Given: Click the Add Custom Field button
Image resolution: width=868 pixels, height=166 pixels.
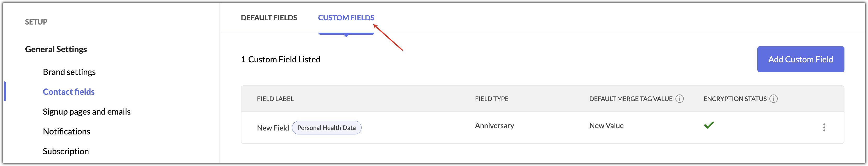Looking at the screenshot, I should tap(801, 60).
